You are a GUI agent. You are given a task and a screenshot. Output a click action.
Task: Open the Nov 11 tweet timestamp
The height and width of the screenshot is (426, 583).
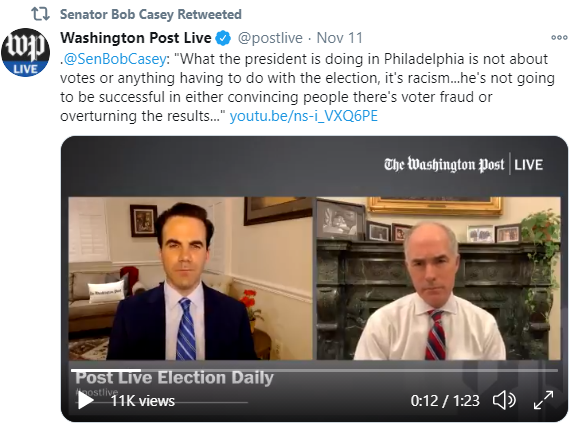coord(339,38)
